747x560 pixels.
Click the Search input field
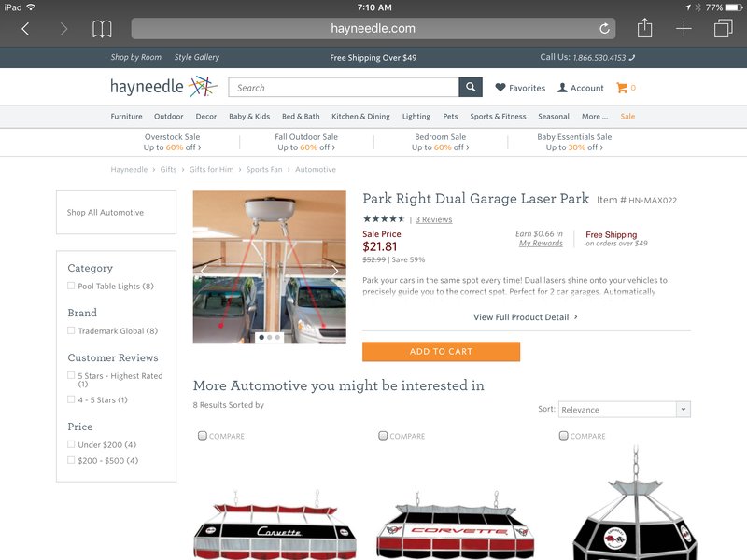(344, 87)
